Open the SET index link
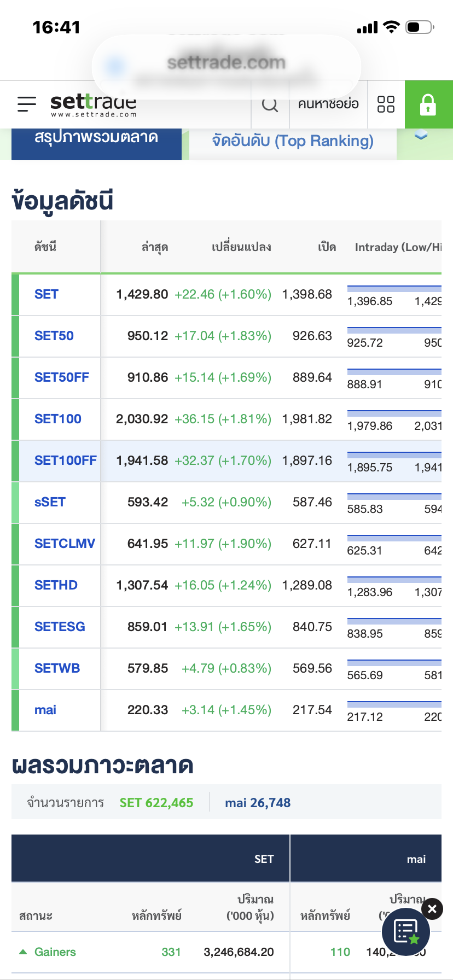The width and height of the screenshot is (453, 980). point(47,294)
